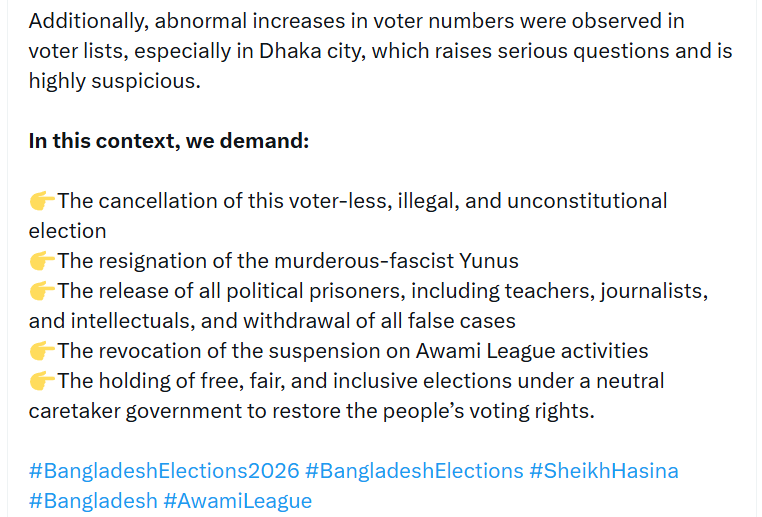Click the pointing emoji before 'The resignation'
Image resolution: width=762 pixels, height=517 pixels.
(x=42, y=261)
